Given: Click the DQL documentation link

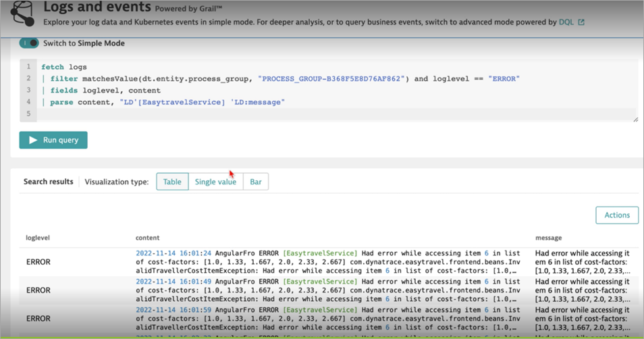Looking at the screenshot, I should pos(566,22).
